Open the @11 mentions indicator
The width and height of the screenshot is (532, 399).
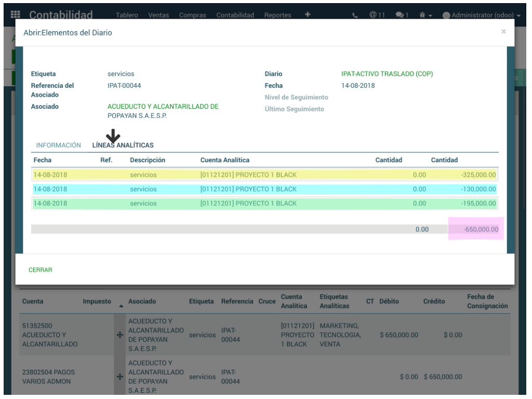[377, 15]
